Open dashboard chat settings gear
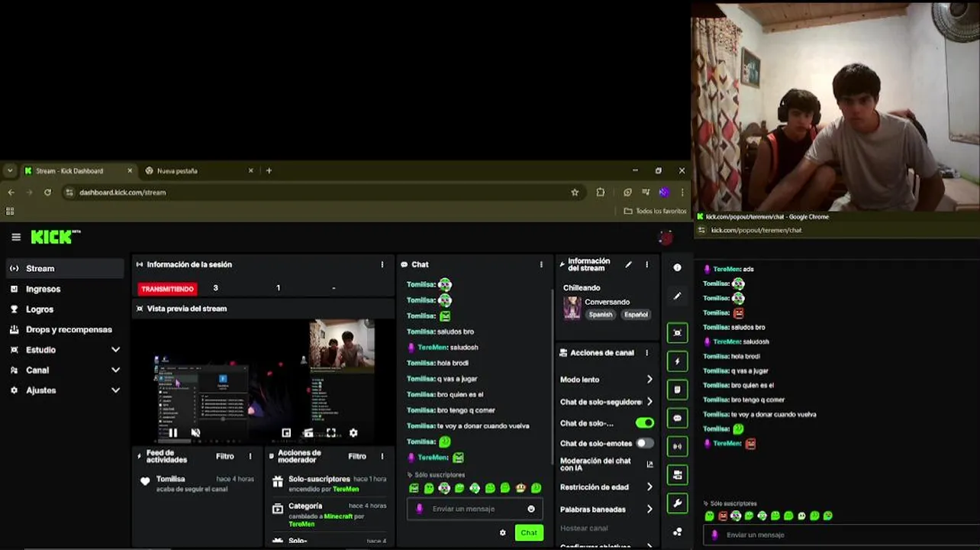The height and width of the screenshot is (550, 980). (x=502, y=532)
